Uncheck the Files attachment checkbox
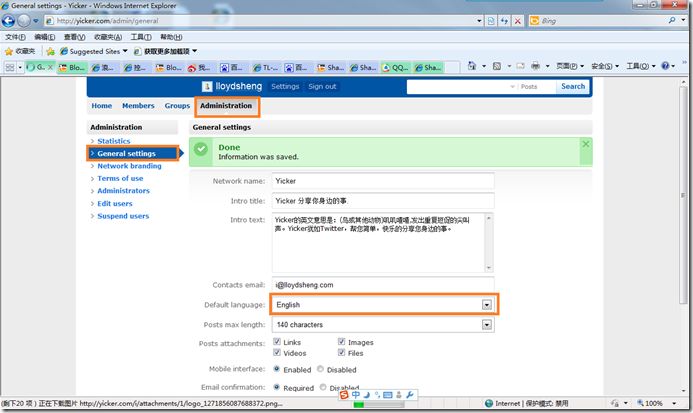 [341, 352]
